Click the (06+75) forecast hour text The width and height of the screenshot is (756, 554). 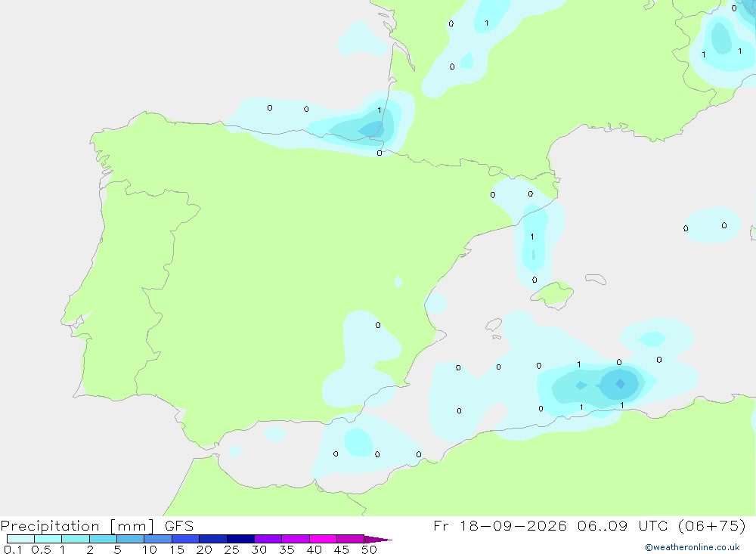coord(711,525)
